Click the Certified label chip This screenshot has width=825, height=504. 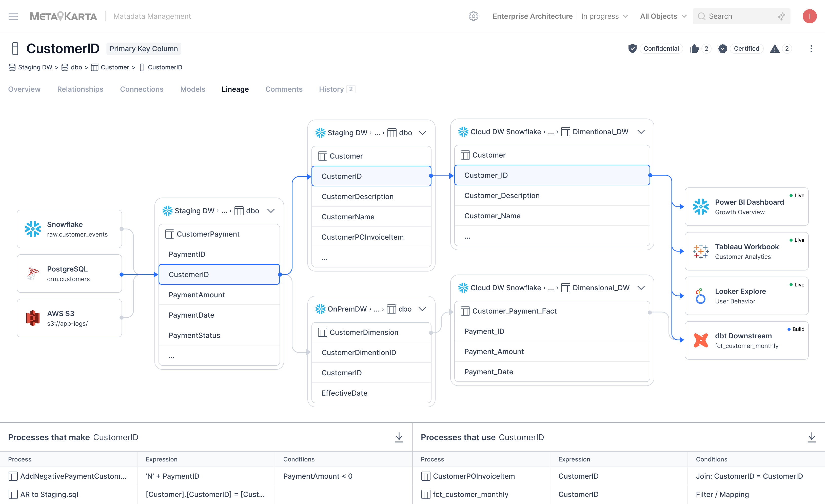tap(746, 49)
